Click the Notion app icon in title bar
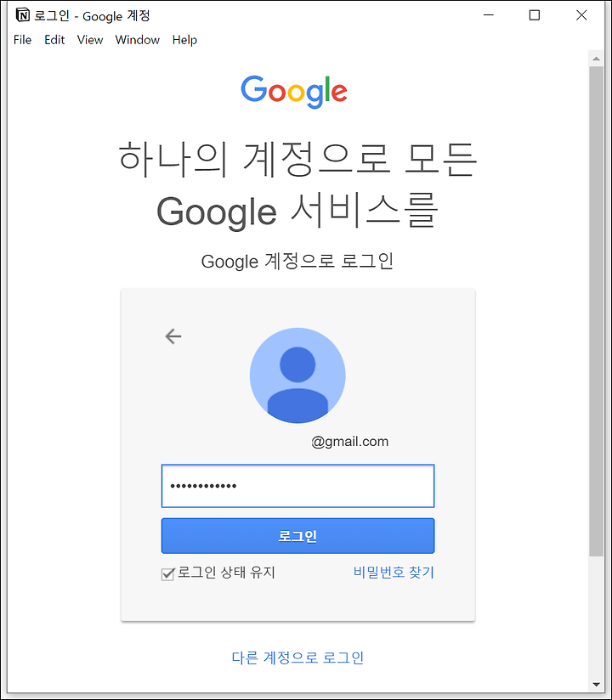 [22, 15]
